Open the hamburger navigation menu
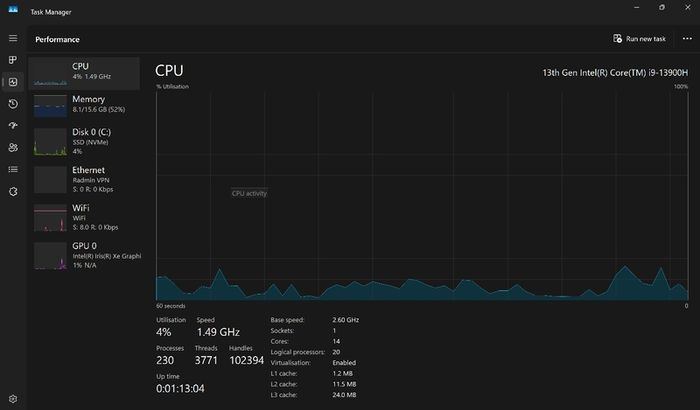The image size is (700, 410). click(x=13, y=38)
